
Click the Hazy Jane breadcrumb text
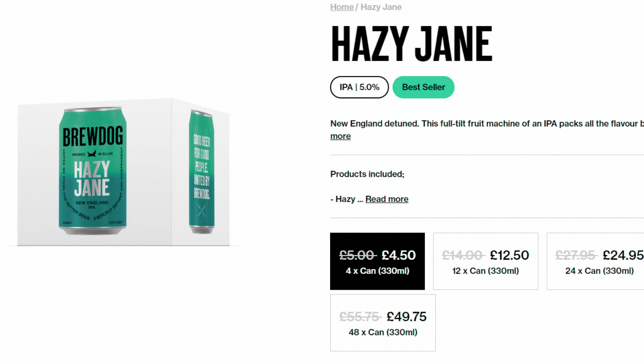[381, 7]
